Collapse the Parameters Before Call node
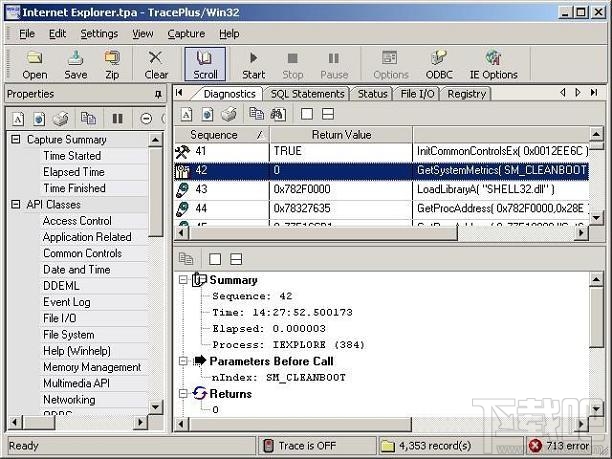This screenshot has width=612, height=459. [x=183, y=361]
